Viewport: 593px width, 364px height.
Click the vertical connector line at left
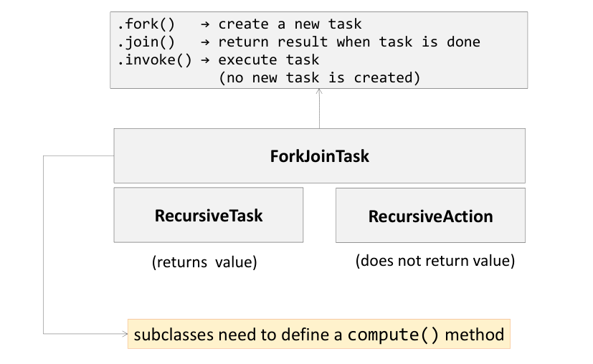(44, 244)
